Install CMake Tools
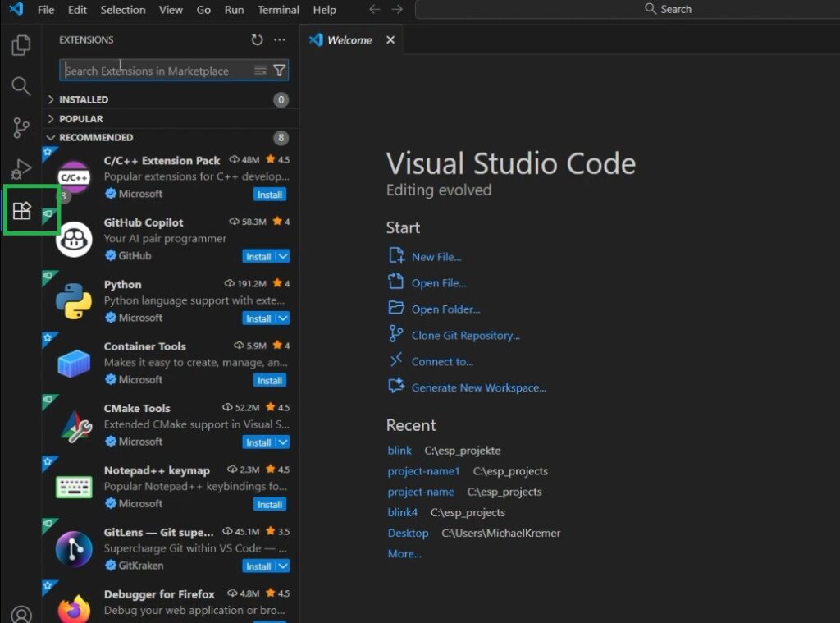This screenshot has height=623, width=840. [x=258, y=442]
